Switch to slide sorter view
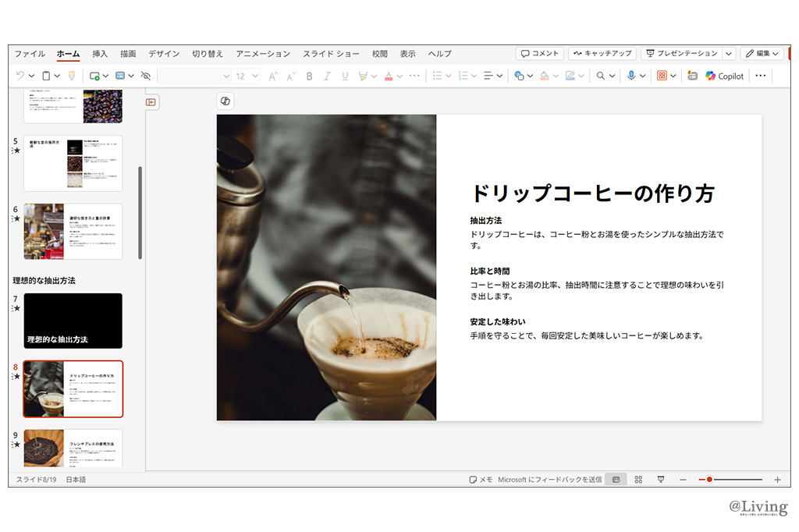The height and width of the screenshot is (532, 799). (x=638, y=480)
